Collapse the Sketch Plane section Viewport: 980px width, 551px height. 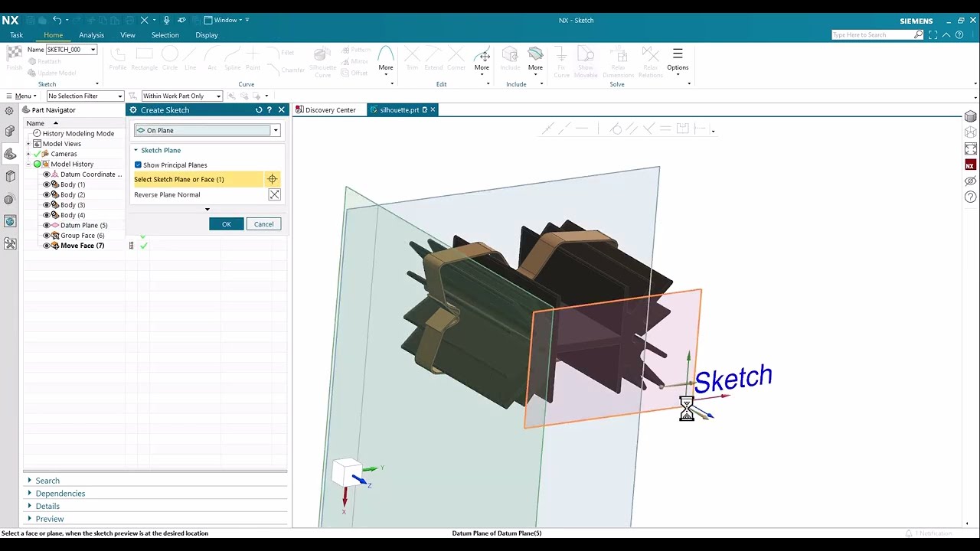(x=136, y=150)
